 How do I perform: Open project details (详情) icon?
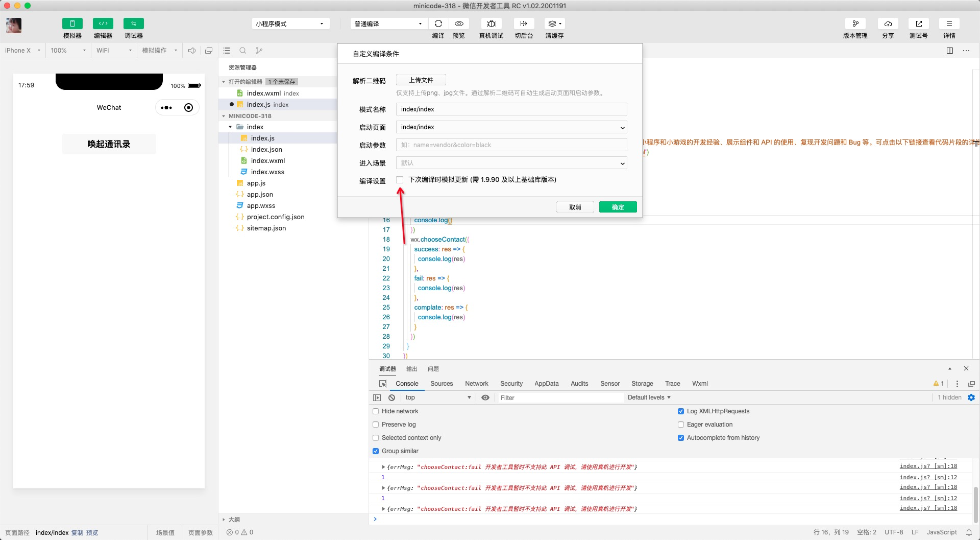[949, 24]
